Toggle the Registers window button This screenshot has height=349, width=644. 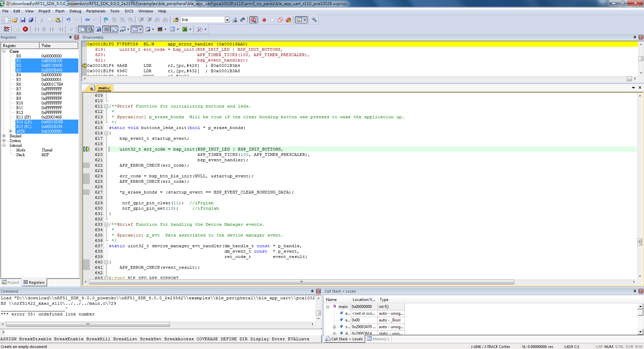[x=106, y=29]
